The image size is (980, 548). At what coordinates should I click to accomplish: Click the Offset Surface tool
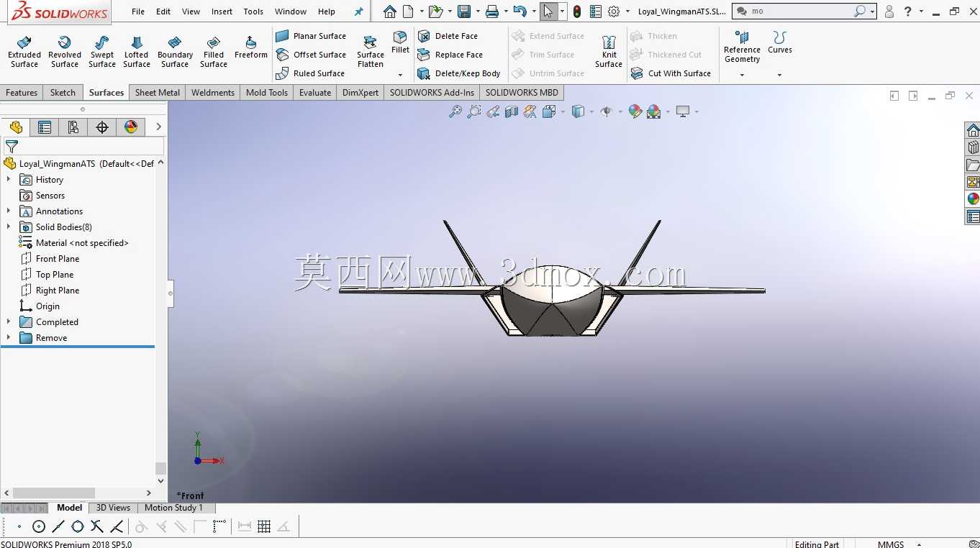point(311,55)
